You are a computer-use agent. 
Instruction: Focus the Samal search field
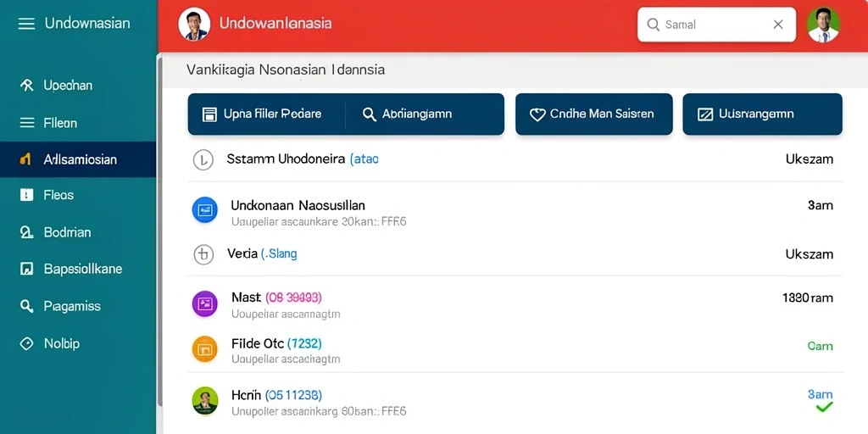click(716, 25)
